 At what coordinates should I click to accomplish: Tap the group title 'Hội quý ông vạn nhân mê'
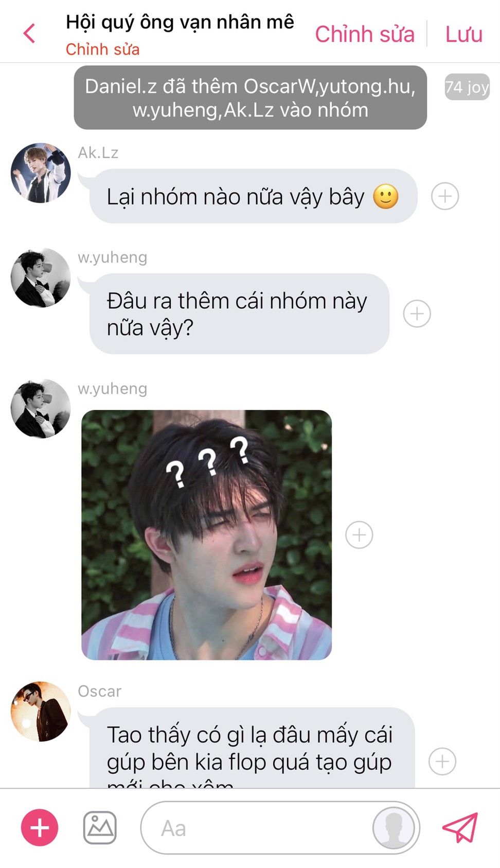[180, 22]
